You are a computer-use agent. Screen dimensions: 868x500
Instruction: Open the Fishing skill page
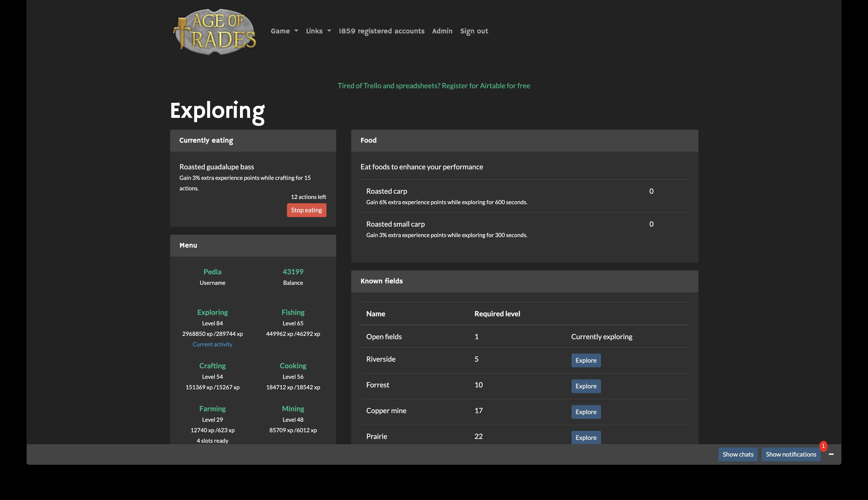coord(293,312)
